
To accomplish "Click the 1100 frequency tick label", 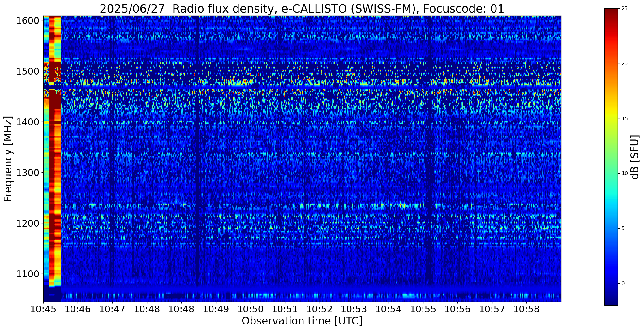I will click(28, 274).
